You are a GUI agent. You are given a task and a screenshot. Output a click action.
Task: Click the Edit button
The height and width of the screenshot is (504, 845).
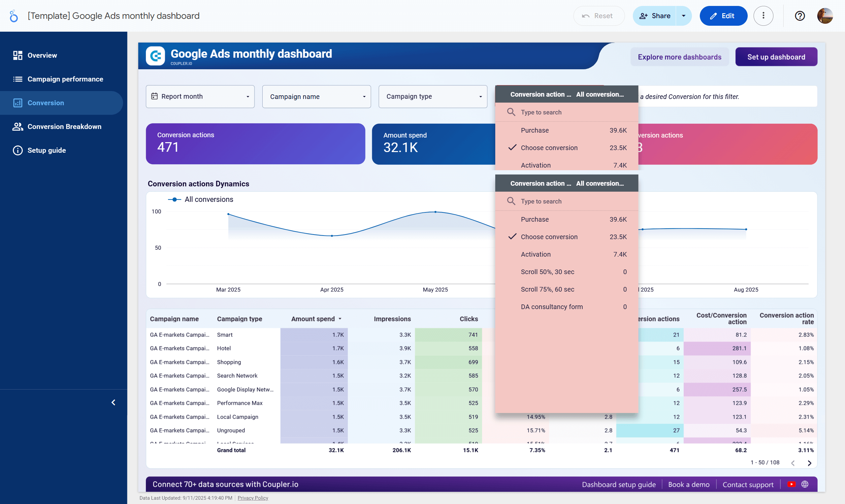pyautogui.click(x=723, y=16)
